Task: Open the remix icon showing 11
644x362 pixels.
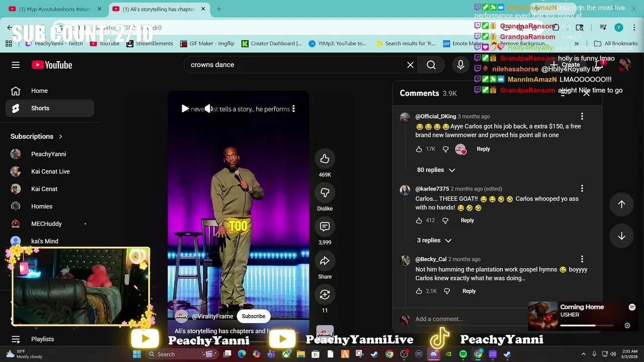Action: point(325,295)
